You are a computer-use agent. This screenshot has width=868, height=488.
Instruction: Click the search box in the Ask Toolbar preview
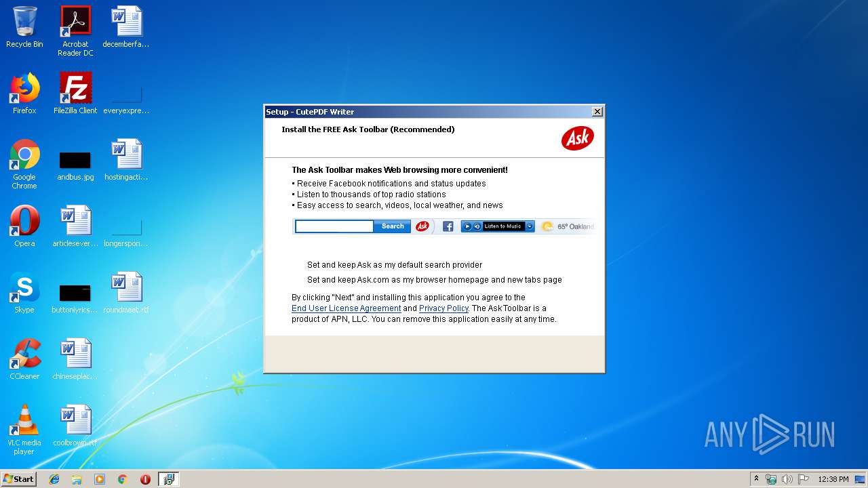pos(334,226)
